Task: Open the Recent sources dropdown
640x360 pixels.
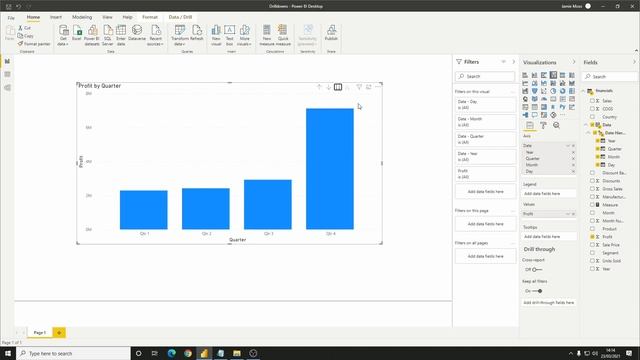Action: coord(155,35)
